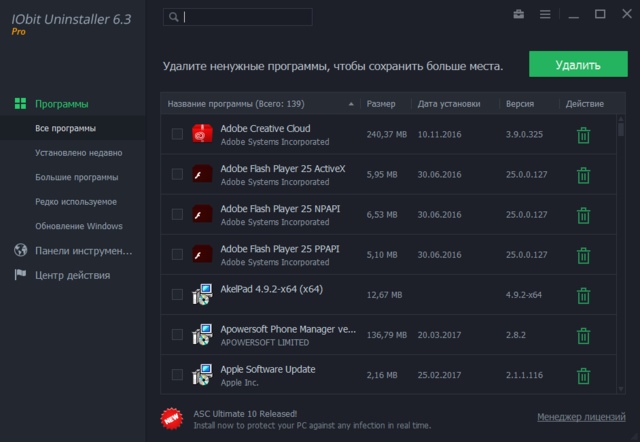Click the search magnifier icon
Viewport: 640px width, 442px height.
click(x=174, y=17)
